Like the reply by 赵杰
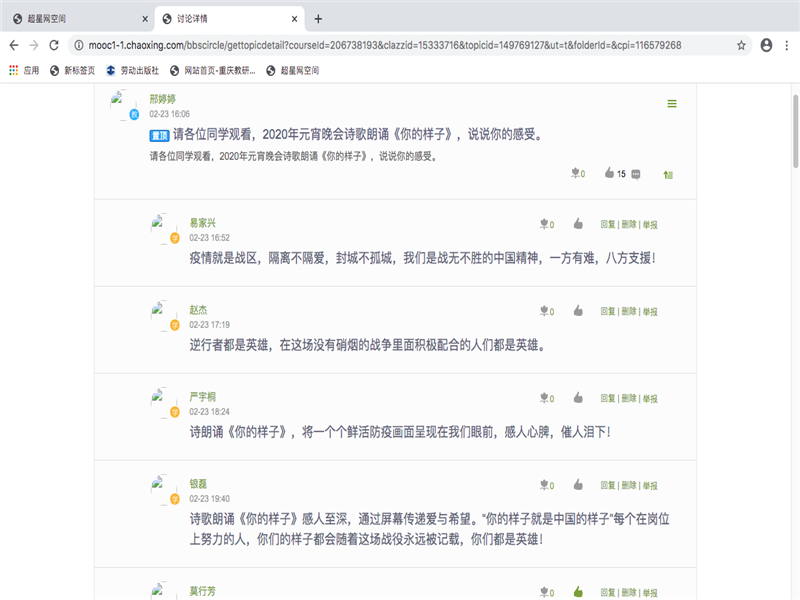The width and height of the screenshot is (800, 600). (x=578, y=311)
